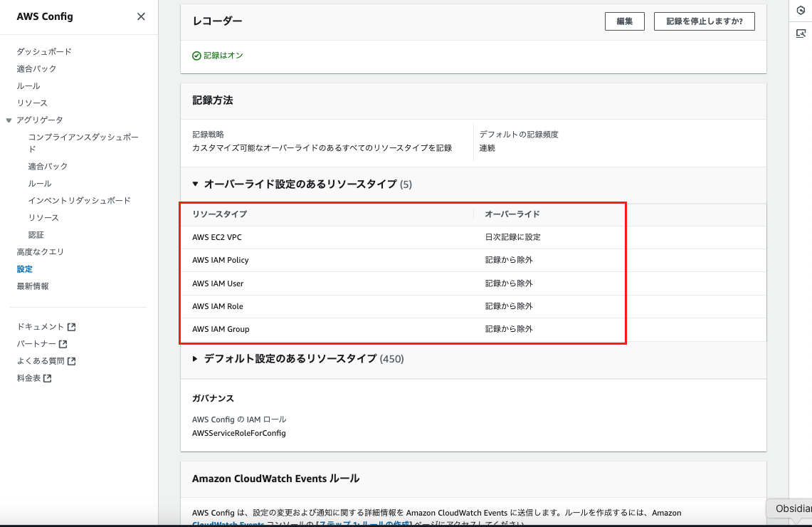Open 適合パック at top of sidebar
Screen dimensions: 812x527
pyautogui.click(x=36, y=68)
